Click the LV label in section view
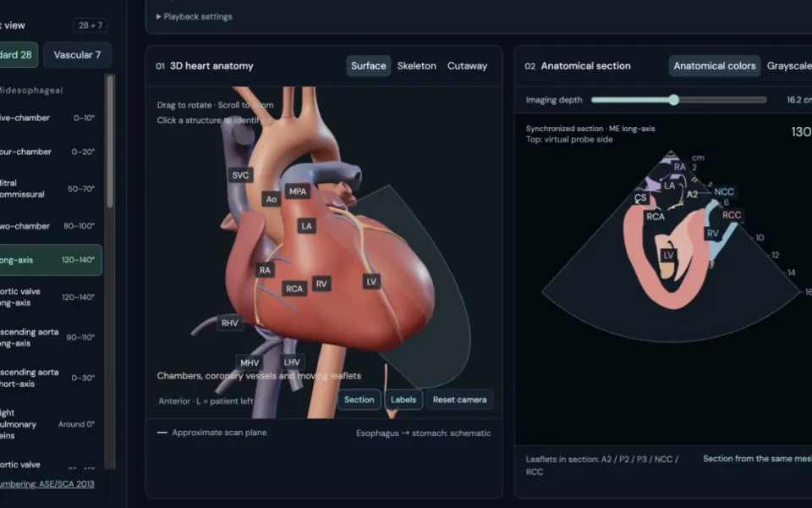Screen dimensions: 812x508 click(668, 255)
